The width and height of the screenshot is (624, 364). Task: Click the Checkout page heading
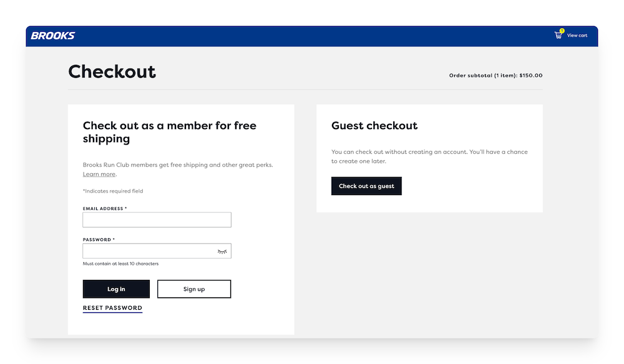coord(112,72)
